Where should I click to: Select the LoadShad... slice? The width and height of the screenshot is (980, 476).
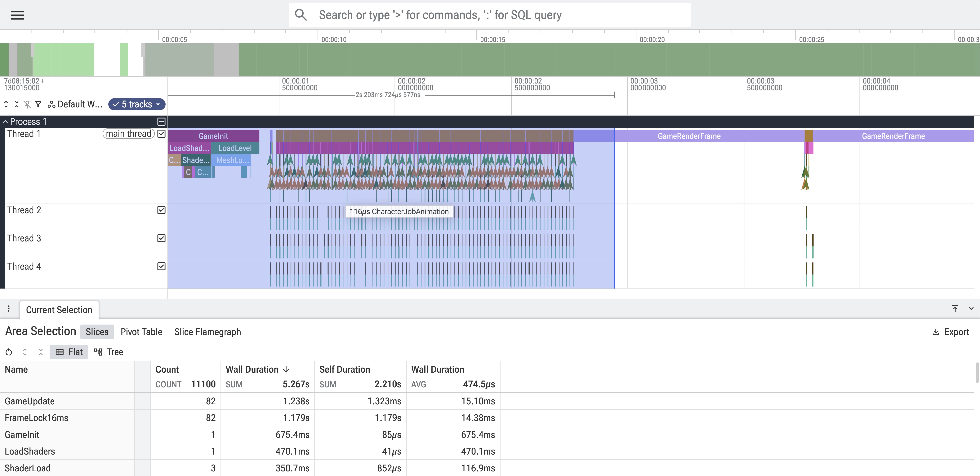point(189,148)
